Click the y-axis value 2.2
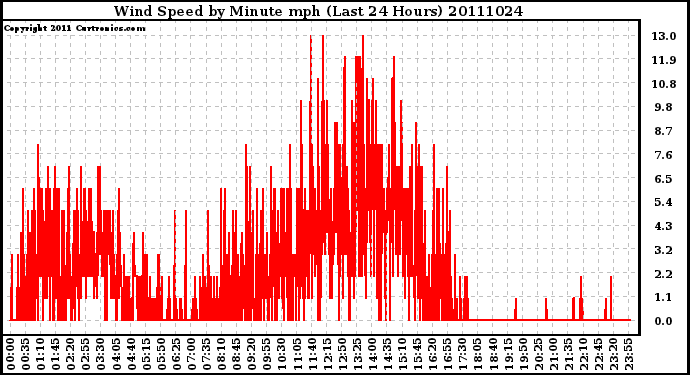 click(664, 274)
